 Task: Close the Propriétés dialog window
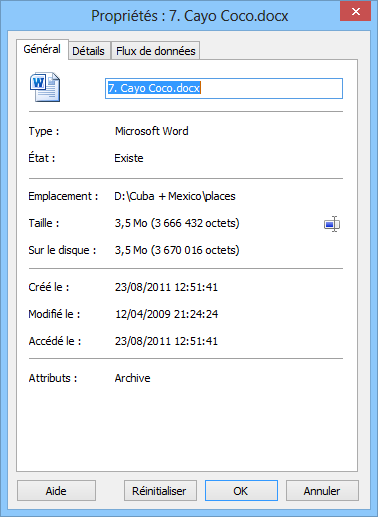point(355,12)
